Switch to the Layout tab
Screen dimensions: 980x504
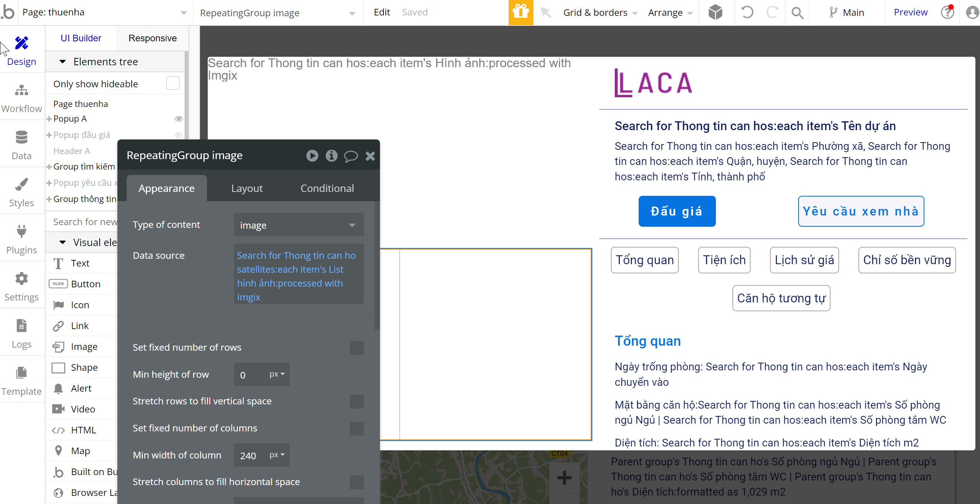(x=247, y=188)
